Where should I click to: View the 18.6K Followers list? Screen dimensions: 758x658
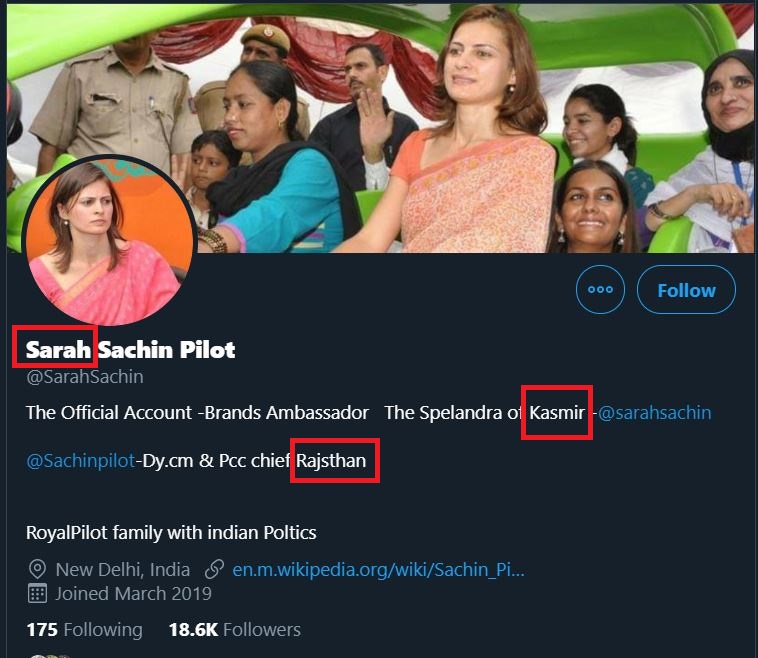[234, 629]
